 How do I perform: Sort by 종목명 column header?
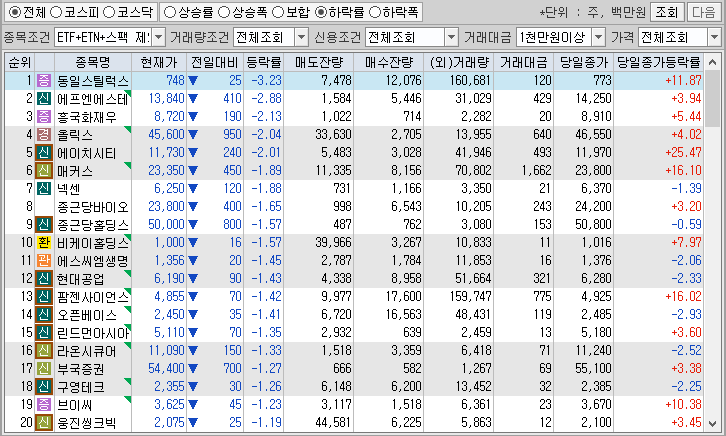pos(93,62)
